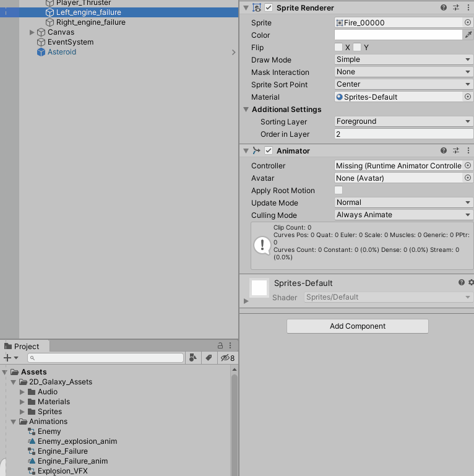Search assets by type
474x476 pixels.
click(x=193, y=358)
